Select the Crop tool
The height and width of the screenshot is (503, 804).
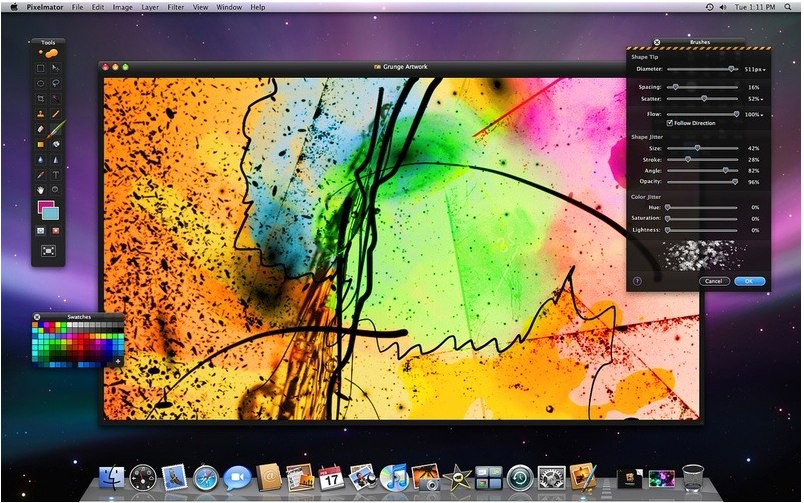(x=41, y=98)
